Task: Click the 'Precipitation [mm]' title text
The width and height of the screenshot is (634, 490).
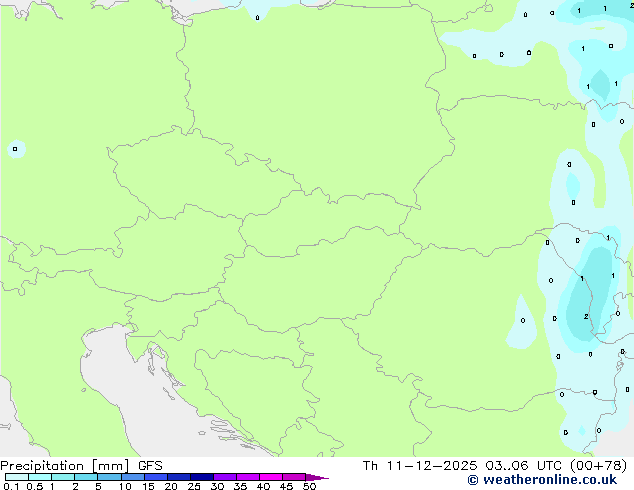Action: click(65, 466)
